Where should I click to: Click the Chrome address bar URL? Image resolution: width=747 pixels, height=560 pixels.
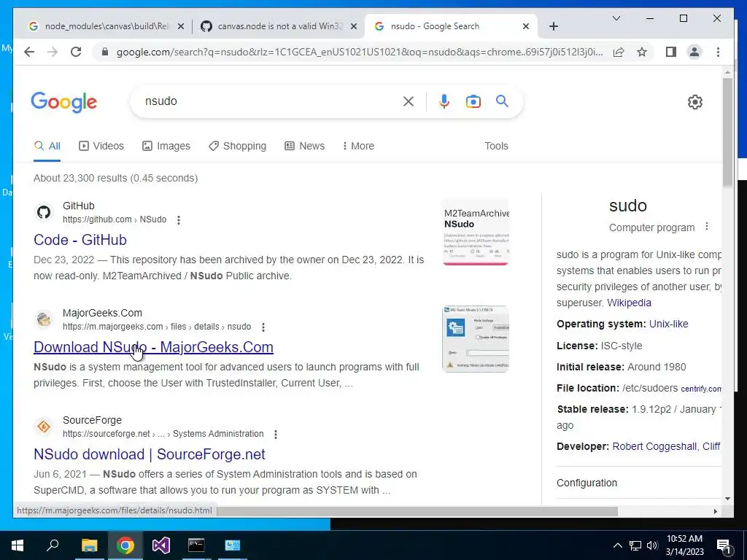(x=360, y=52)
